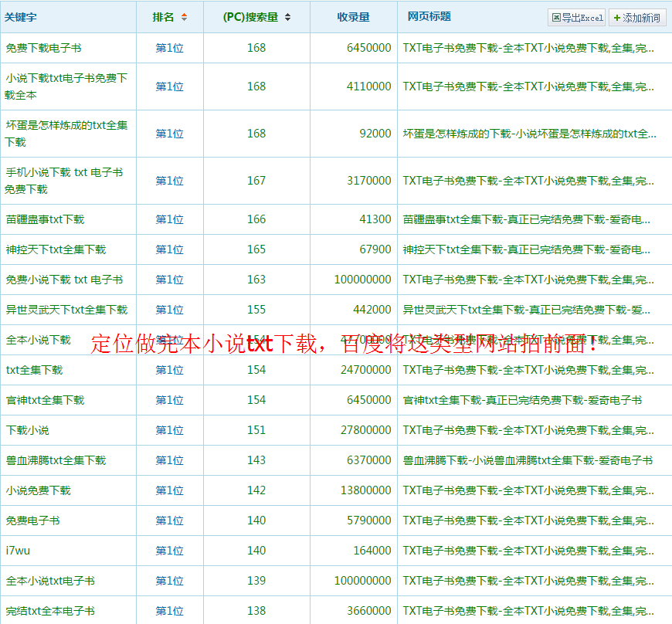Open page title 坏蛋是怎样炼成的下载-小说坏蛋是怎样炼成的txt全…
This screenshot has width=672, height=624.
(x=529, y=134)
